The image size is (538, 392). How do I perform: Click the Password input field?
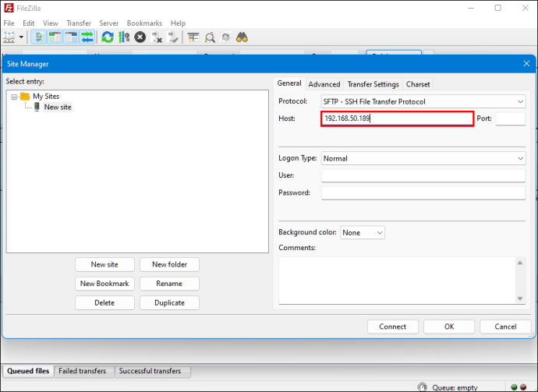423,192
